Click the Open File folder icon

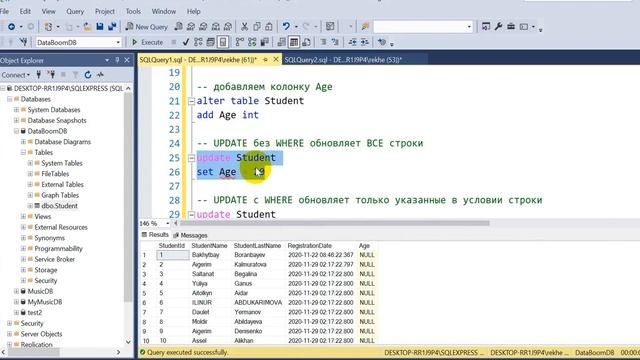click(x=87, y=27)
